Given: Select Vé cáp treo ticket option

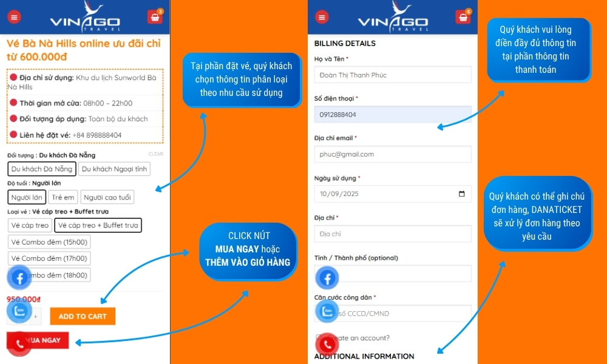Looking at the screenshot, I should (30, 225).
